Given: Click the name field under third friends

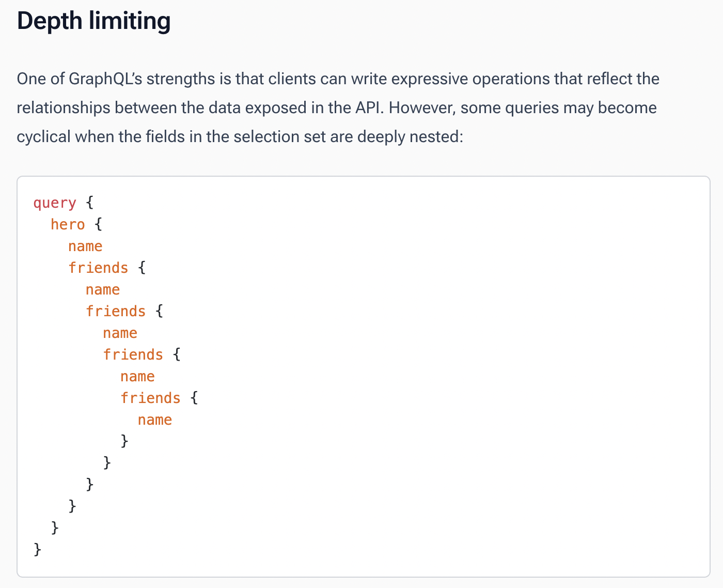Looking at the screenshot, I should point(137,377).
